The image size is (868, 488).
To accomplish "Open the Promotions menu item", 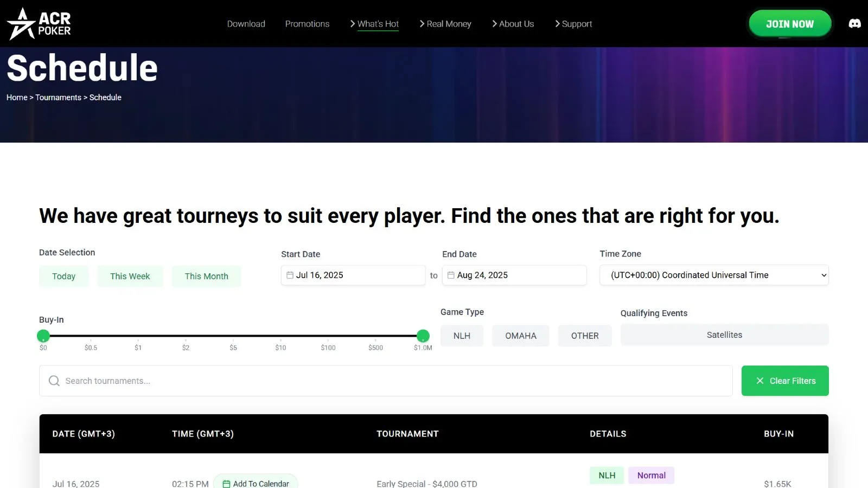I will tap(307, 24).
